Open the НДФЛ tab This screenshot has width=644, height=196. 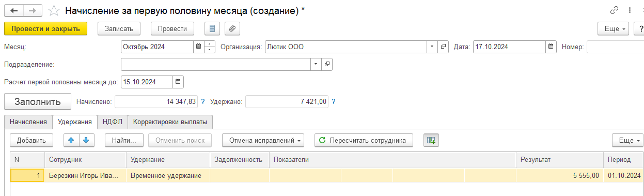[x=112, y=122]
